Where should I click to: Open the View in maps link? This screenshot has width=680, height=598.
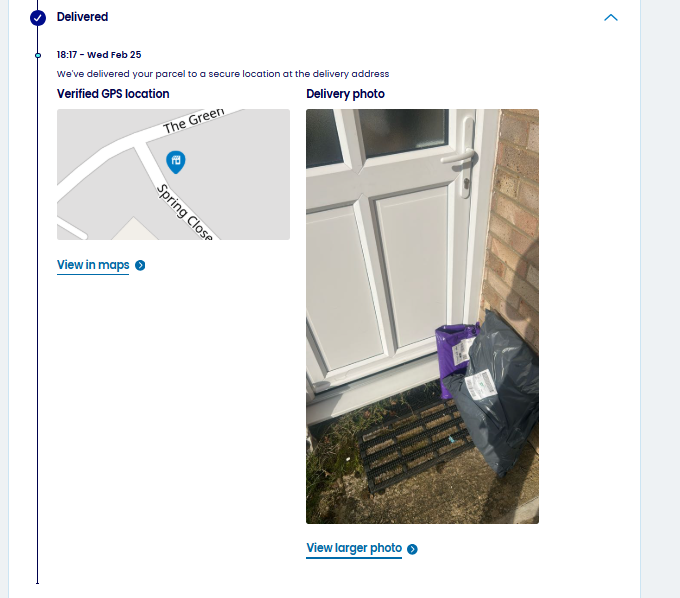click(x=93, y=265)
